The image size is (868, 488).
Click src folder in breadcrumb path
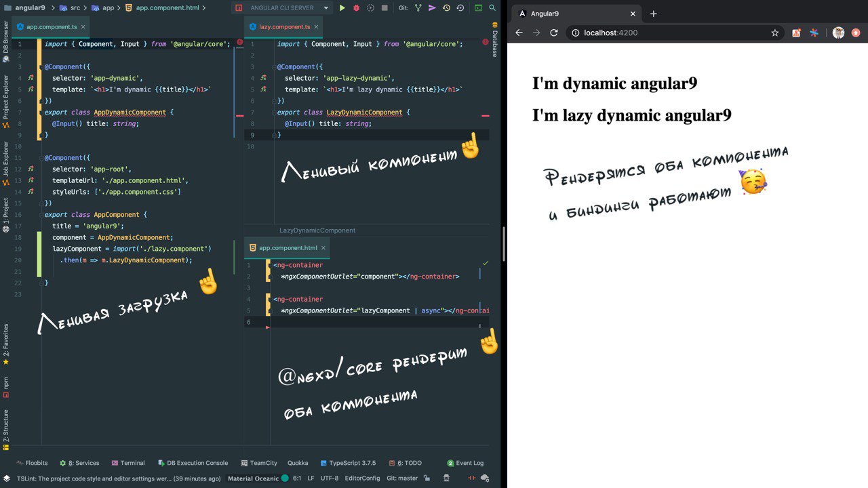coord(69,8)
